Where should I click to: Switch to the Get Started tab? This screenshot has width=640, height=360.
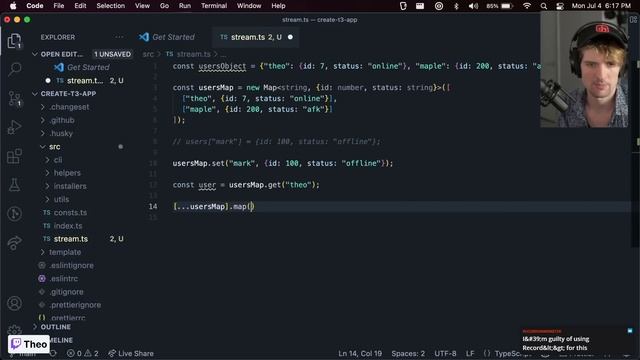click(167, 37)
